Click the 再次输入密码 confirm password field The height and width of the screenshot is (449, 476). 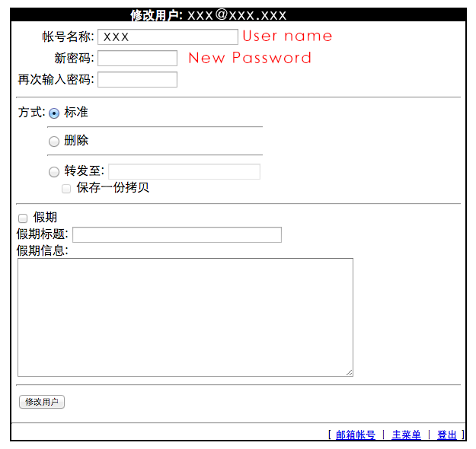tap(137, 80)
